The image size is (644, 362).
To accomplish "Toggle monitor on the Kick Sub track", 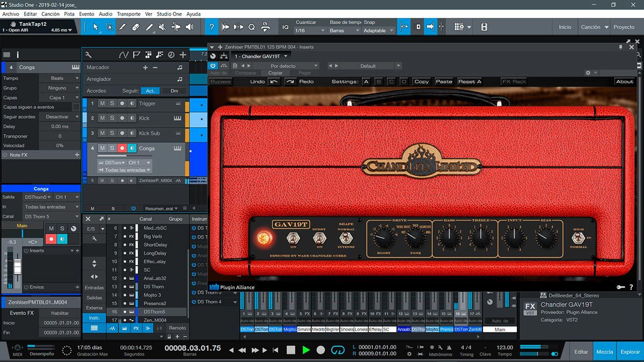I will [133, 133].
